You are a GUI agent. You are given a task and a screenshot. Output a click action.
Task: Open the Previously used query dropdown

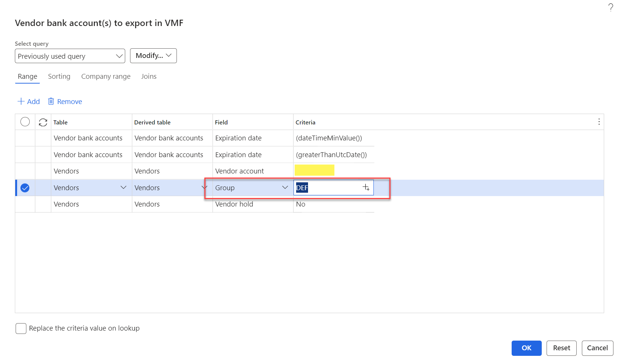point(70,56)
